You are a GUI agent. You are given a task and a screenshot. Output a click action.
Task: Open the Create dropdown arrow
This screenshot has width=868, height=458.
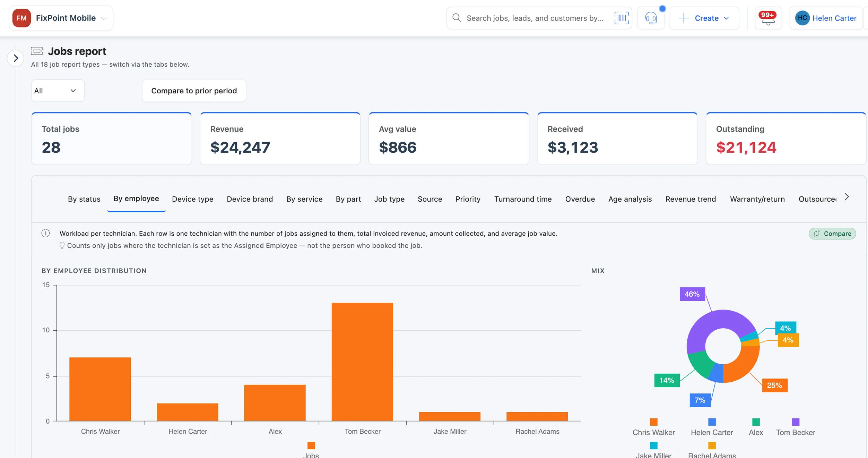[x=726, y=18]
